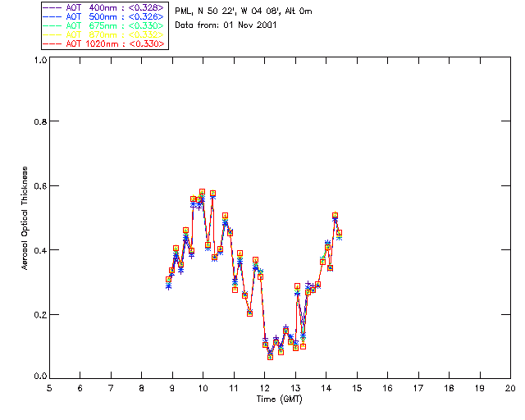Click the 0.0 tick label on y-axis
525x420 pixels.
pos(39,377)
